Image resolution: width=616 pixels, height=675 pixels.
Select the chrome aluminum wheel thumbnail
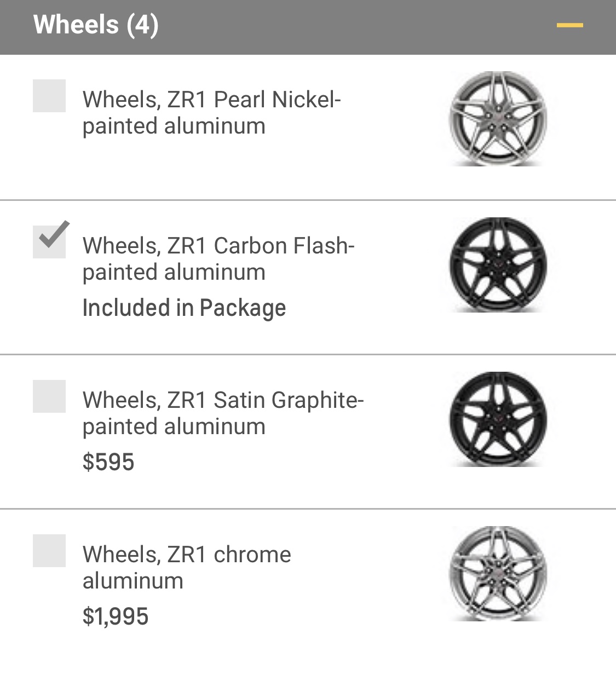click(497, 574)
